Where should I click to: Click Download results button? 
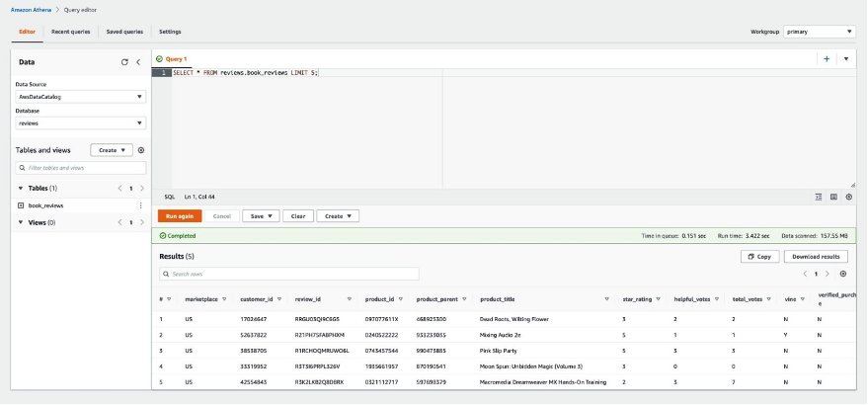pos(816,257)
